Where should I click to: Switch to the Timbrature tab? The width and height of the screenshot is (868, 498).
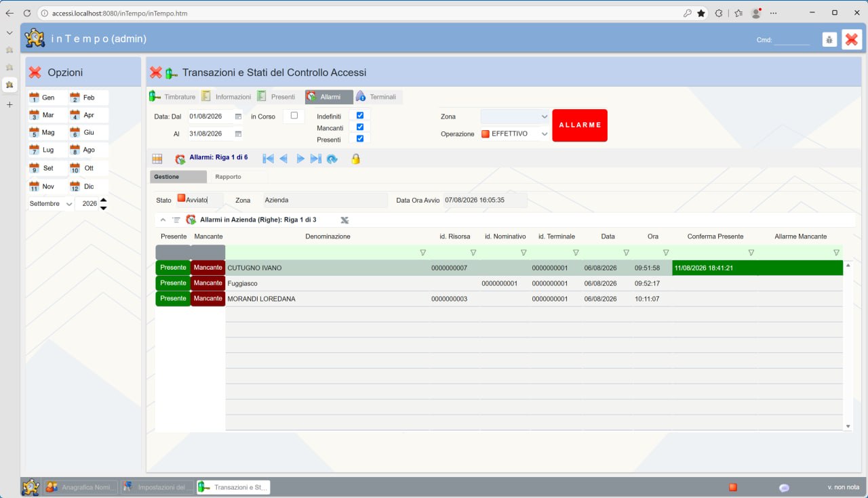(x=173, y=97)
